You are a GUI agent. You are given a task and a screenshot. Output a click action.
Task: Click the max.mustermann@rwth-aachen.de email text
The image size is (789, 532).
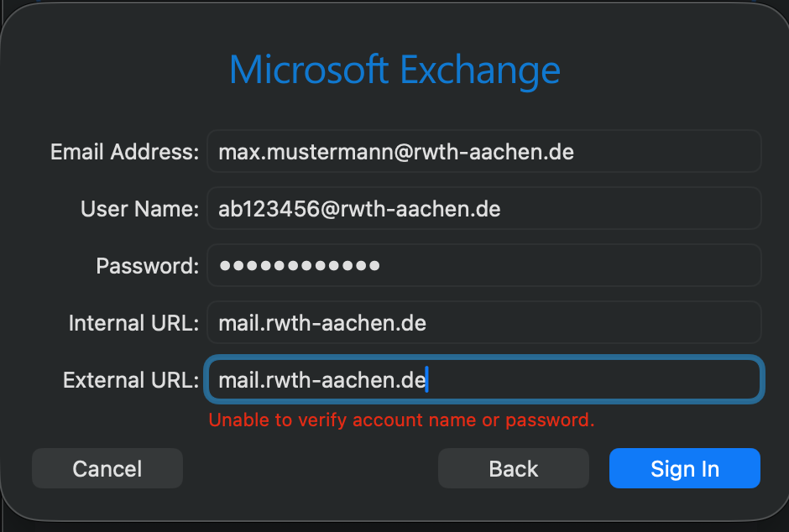396,152
